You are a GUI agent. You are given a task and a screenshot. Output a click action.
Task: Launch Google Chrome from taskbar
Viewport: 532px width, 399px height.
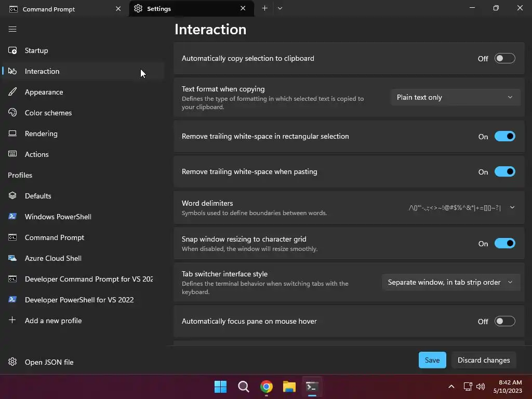(267, 387)
